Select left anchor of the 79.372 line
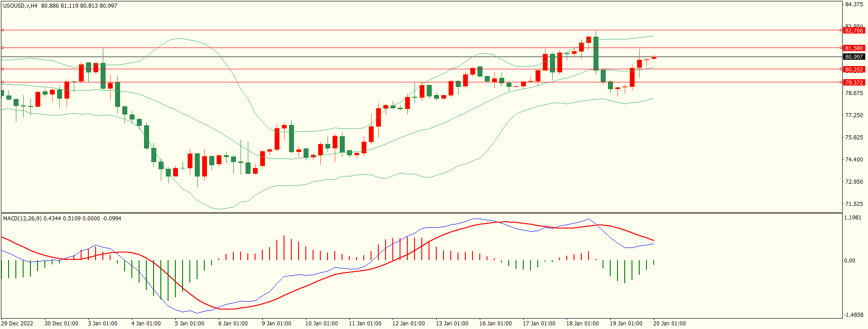This screenshot has height=329, width=868. (x=3, y=82)
